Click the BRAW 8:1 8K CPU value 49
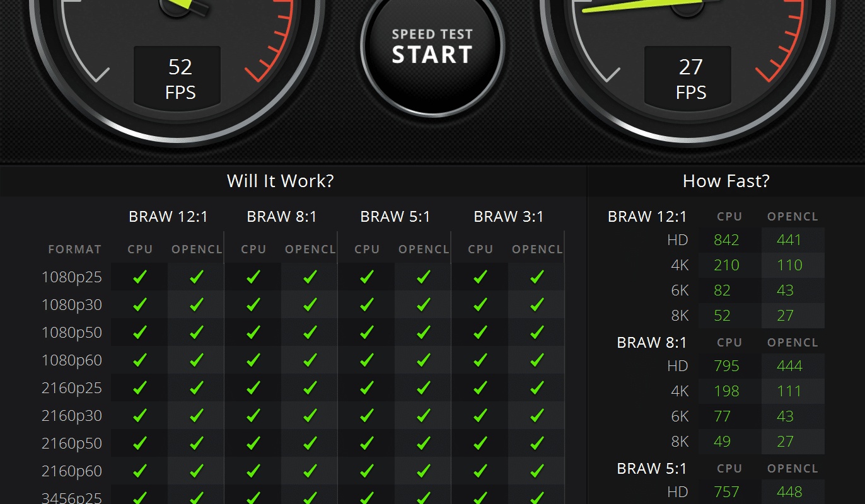The height and width of the screenshot is (504, 865). coord(723,442)
